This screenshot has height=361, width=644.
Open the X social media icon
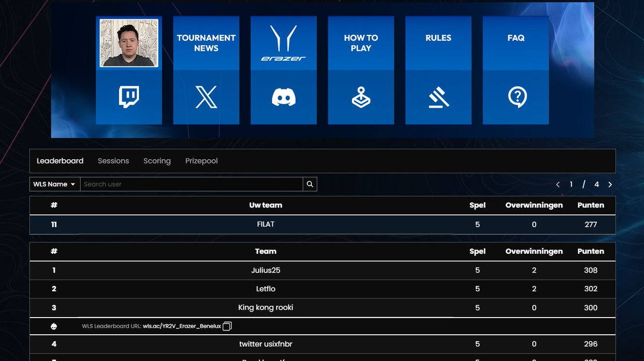tap(206, 97)
